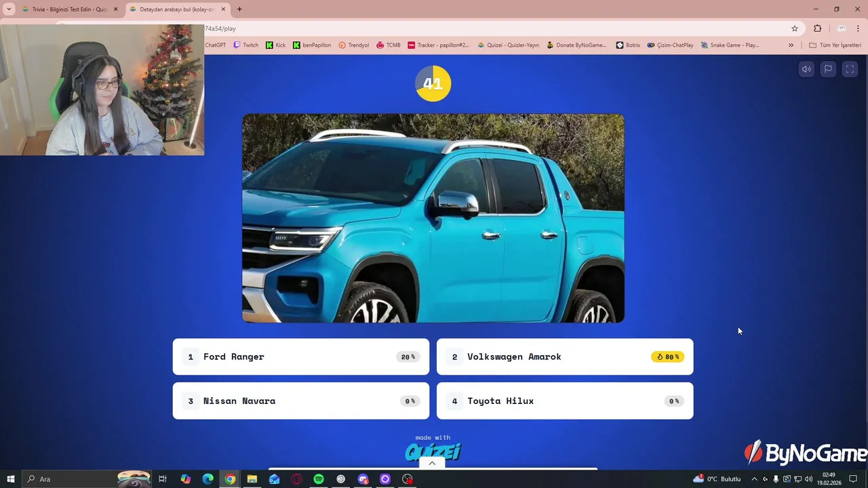This screenshot has width=868, height=488.
Task: Click the report flag icon
Action: 828,69
